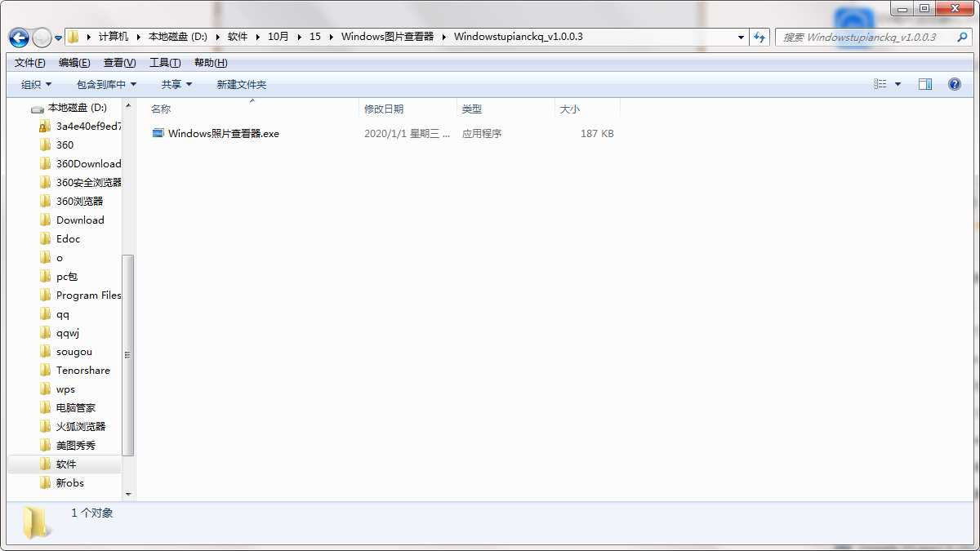This screenshot has height=551, width=980.
Task: Expand the arrow after 软件 in breadcrumb
Action: [x=257, y=38]
